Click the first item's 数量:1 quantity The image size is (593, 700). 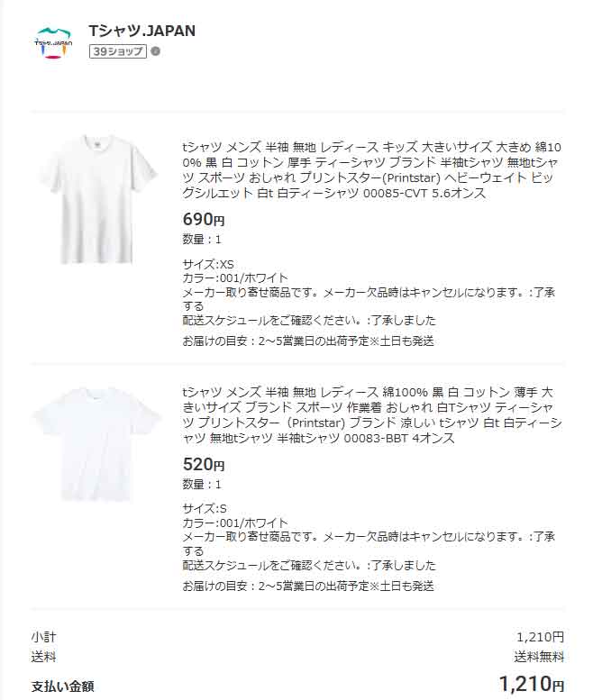click(202, 240)
